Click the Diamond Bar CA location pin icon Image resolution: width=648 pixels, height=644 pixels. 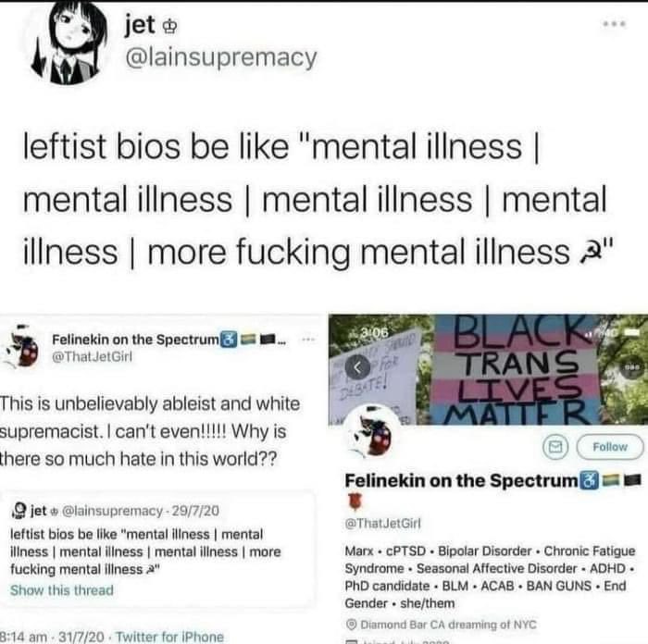[351, 624]
